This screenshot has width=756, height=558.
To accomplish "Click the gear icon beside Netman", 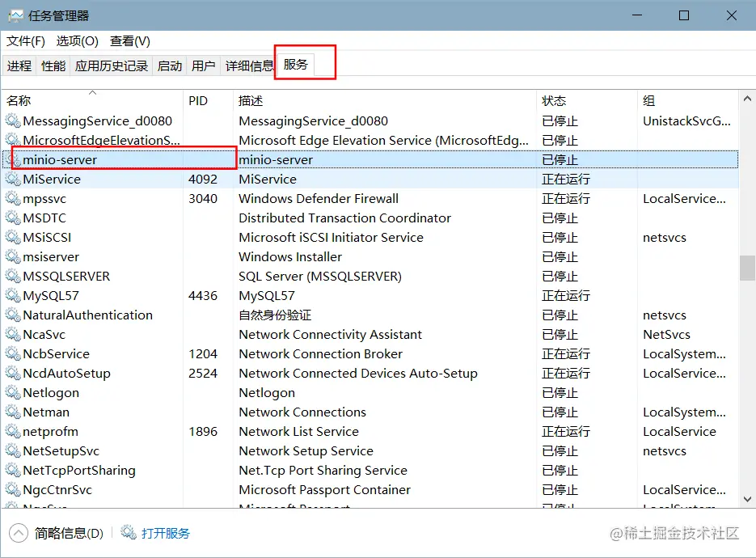I will [x=13, y=412].
